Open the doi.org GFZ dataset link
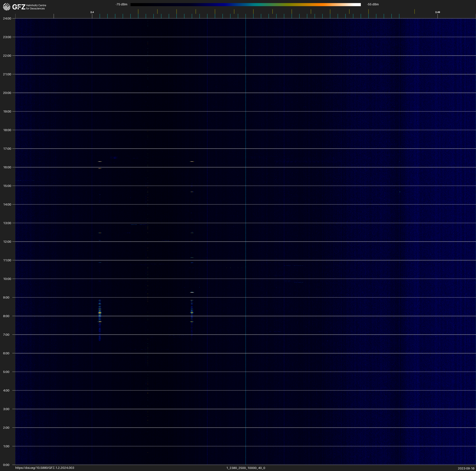The width and height of the screenshot is (476, 471). click(45, 468)
